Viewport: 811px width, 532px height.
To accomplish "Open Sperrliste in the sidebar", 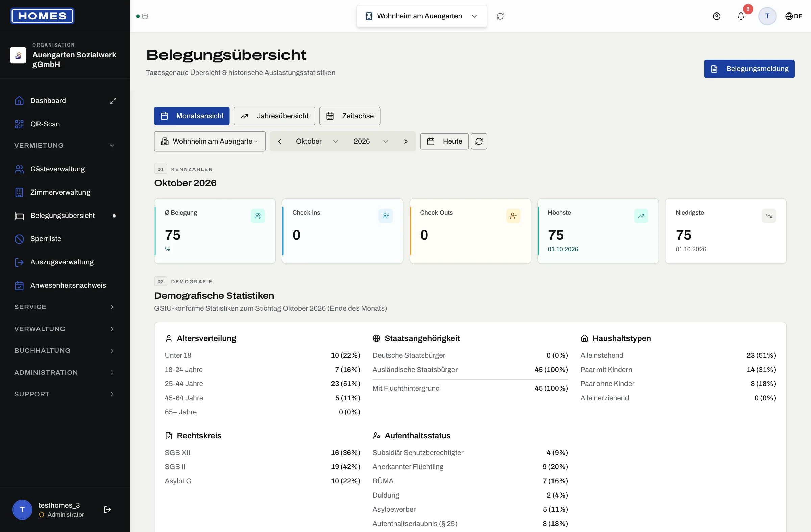I will 65,239.
